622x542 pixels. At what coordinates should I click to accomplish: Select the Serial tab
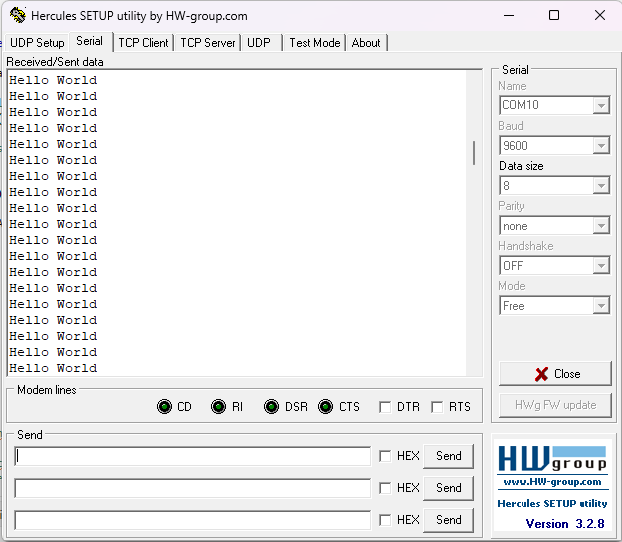click(90, 41)
